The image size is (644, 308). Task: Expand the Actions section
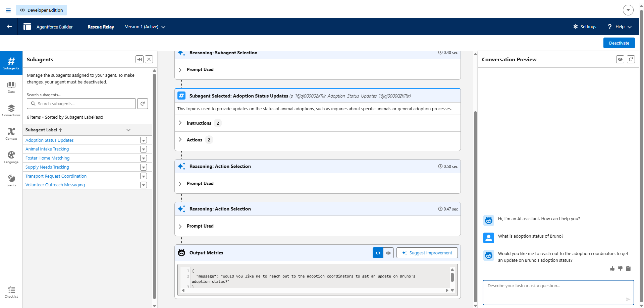tap(180, 140)
